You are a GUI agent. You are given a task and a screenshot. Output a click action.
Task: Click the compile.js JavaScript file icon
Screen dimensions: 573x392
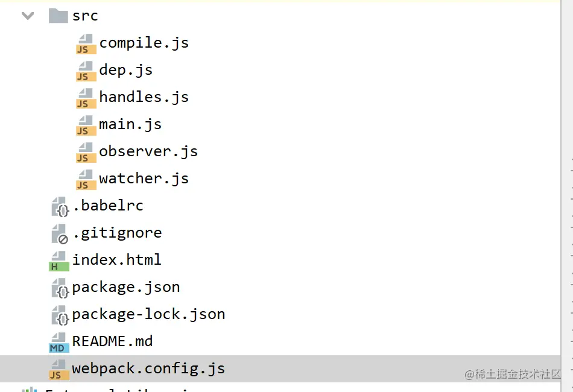click(x=86, y=43)
